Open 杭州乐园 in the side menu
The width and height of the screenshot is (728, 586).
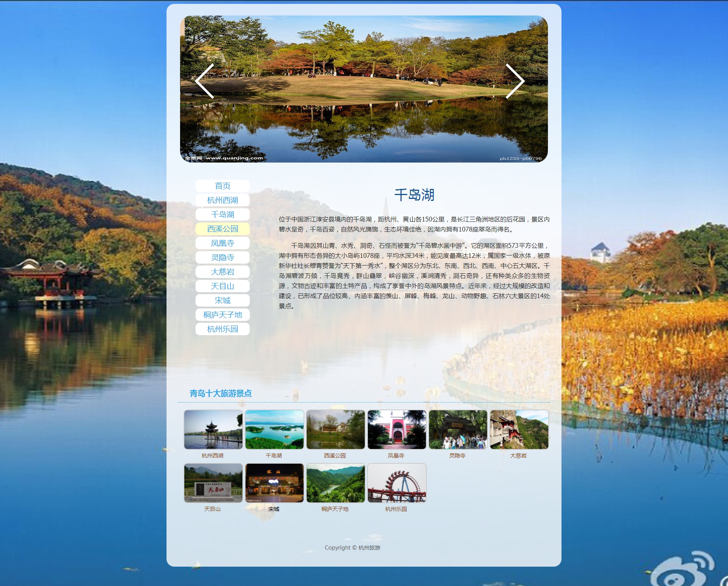222,329
